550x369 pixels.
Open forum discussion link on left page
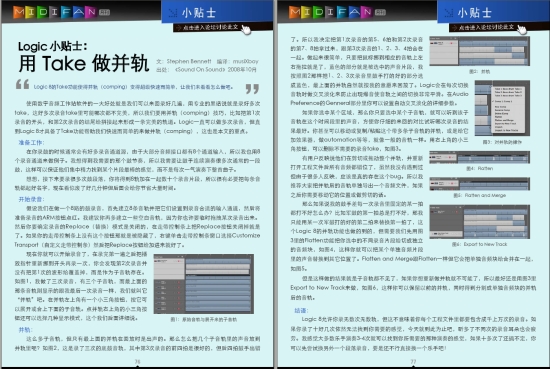207,27
